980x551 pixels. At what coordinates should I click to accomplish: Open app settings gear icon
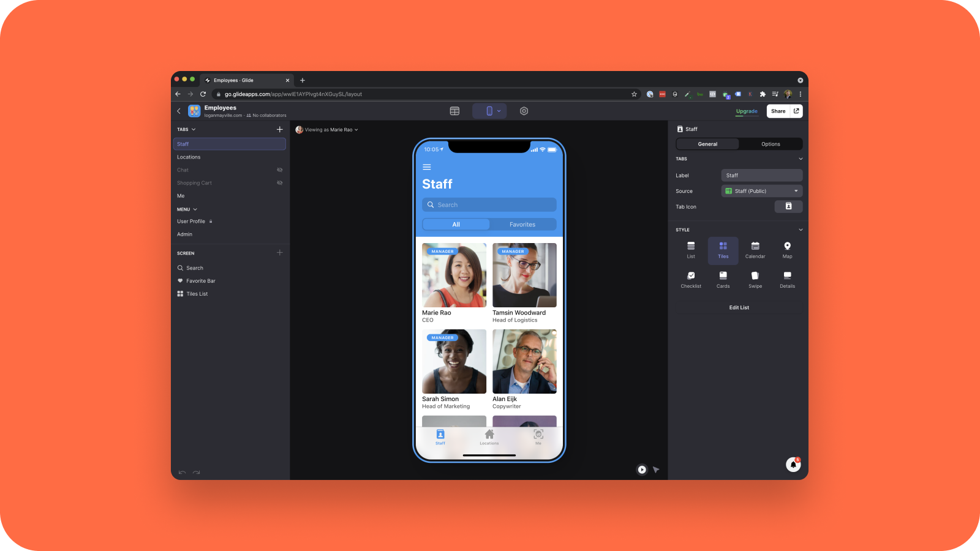[x=524, y=111]
